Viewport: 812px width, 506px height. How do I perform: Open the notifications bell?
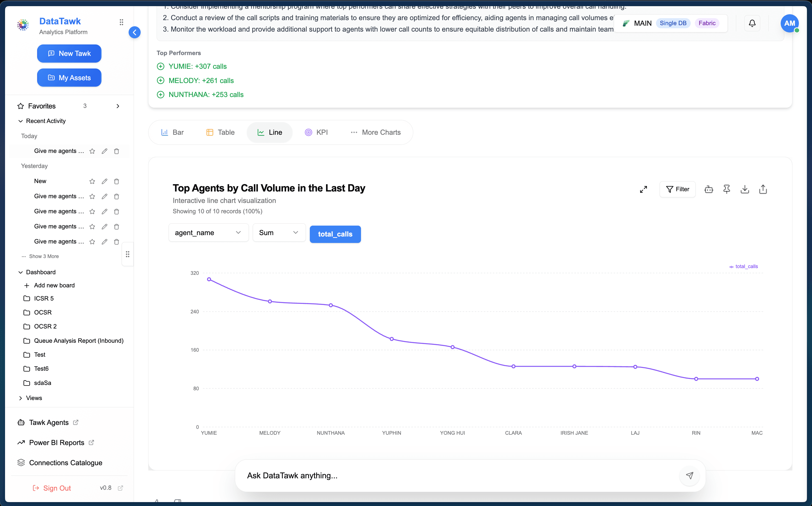tap(752, 23)
